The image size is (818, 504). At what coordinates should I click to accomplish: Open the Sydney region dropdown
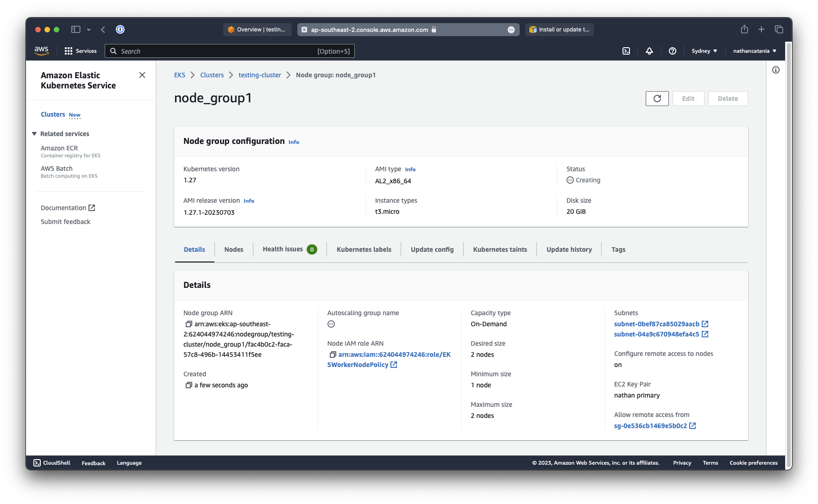tap(704, 51)
